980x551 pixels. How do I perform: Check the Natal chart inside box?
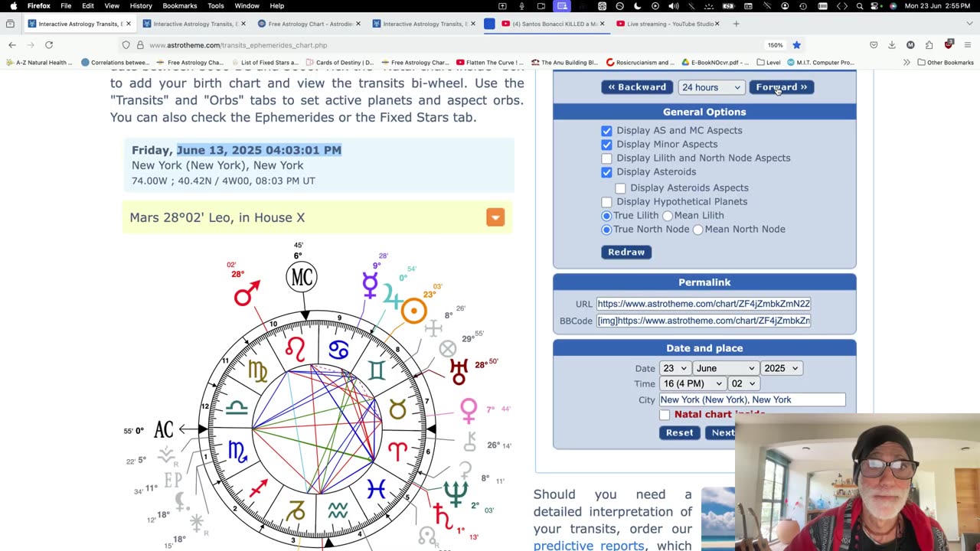tap(665, 415)
